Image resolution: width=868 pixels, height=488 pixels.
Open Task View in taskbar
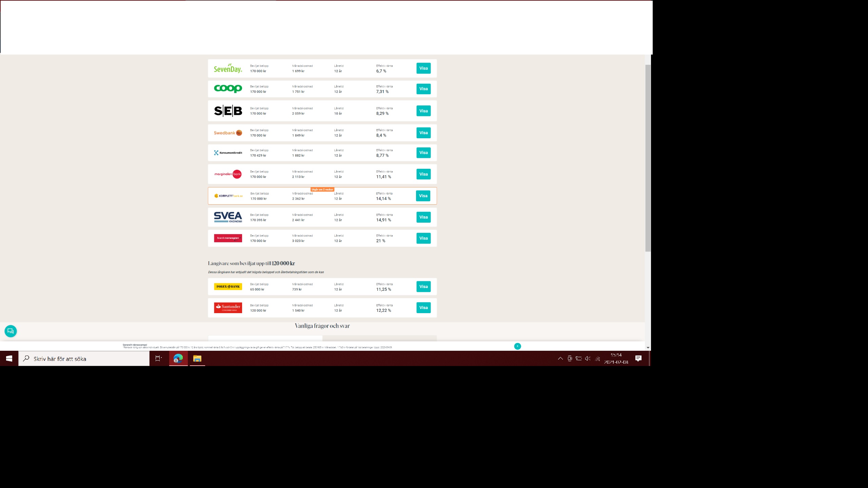pos(158,359)
